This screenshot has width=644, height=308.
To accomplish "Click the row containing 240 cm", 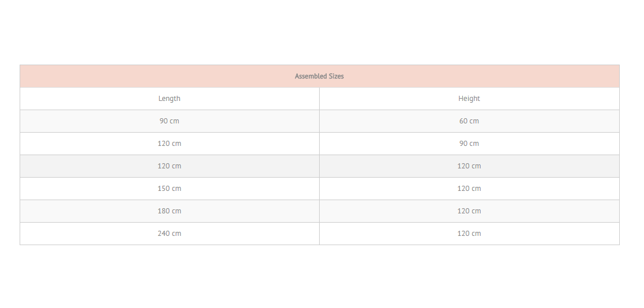I will pos(320,233).
